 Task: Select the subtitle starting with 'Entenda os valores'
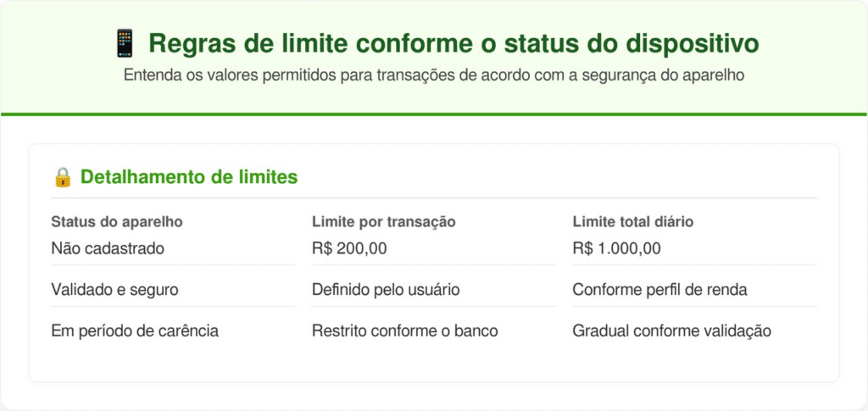[433, 75]
